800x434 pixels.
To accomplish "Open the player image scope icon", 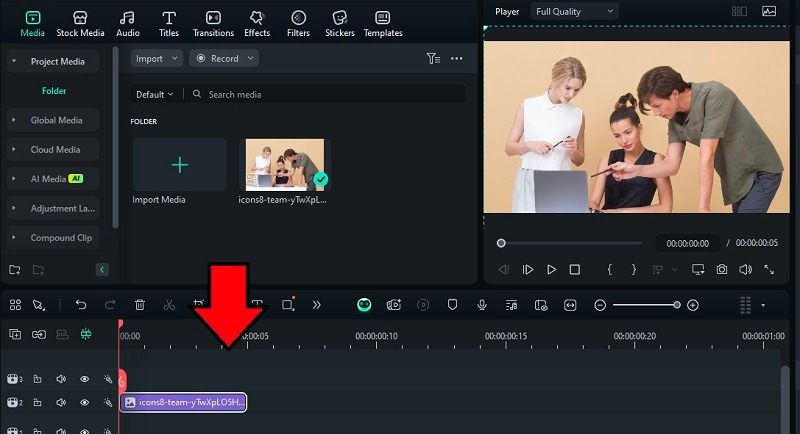I will 769,11.
